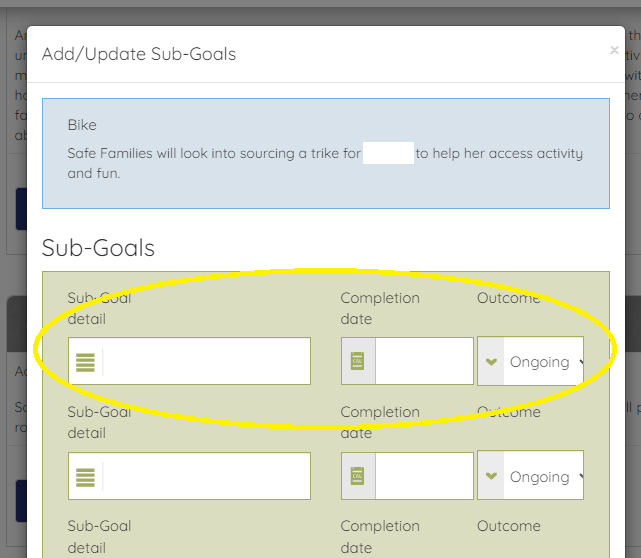641x558 pixels.
Task: Focus the first Completion date field
Action: (x=424, y=362)
